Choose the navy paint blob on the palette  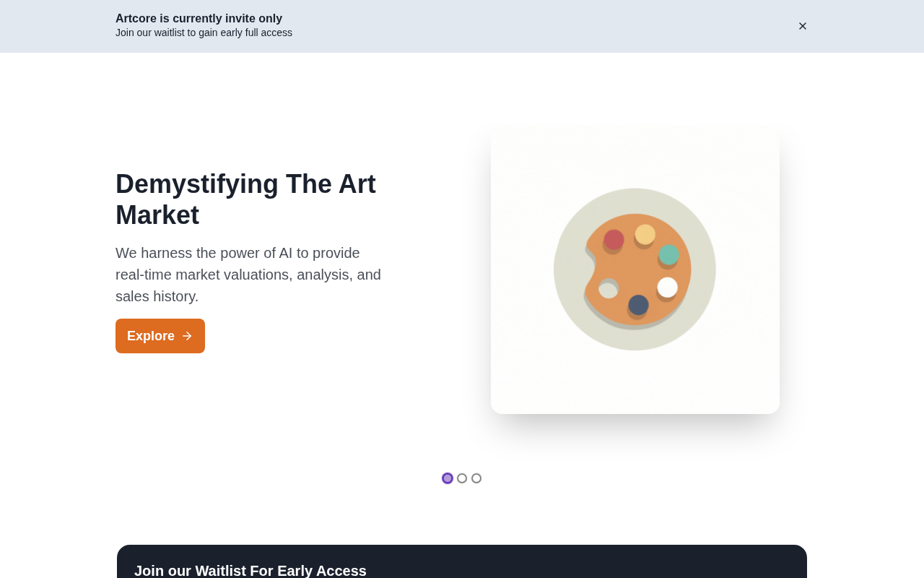pyautogui.click(x=638, y=305)
